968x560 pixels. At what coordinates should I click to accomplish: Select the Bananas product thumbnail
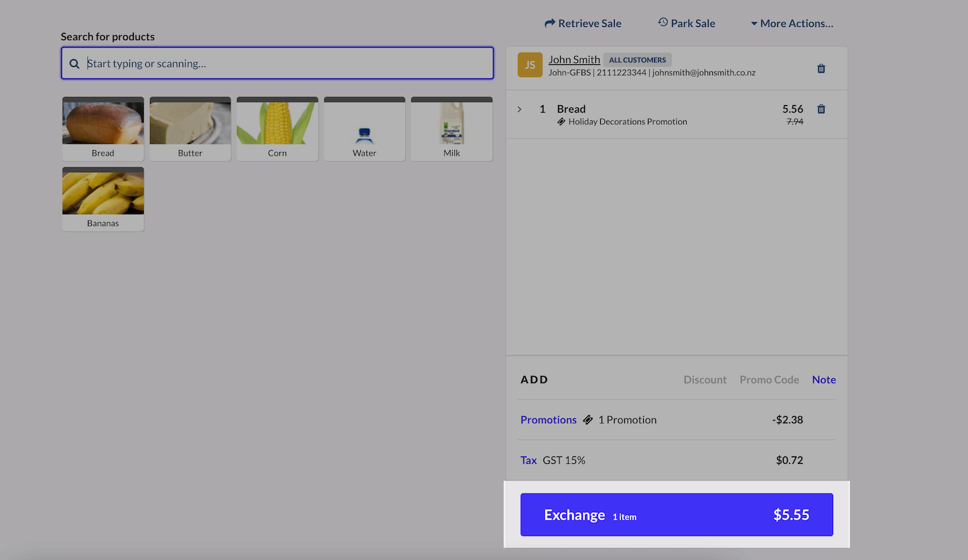102,198
